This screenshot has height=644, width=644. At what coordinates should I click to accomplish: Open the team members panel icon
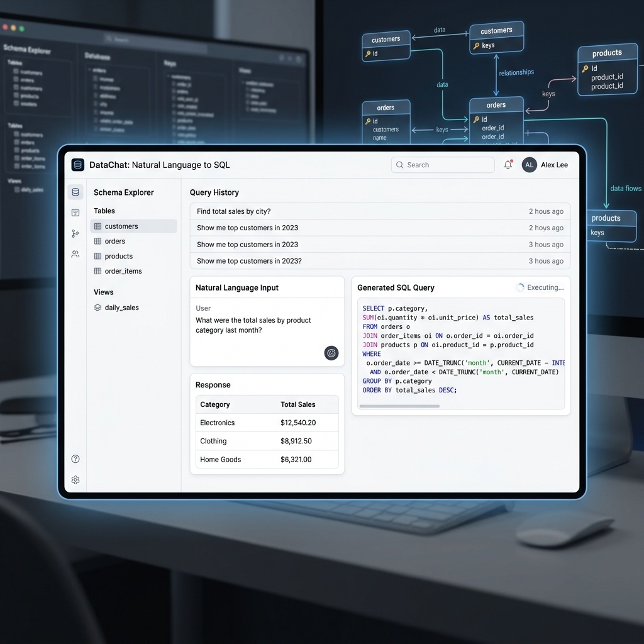click(x=75, y=254)
